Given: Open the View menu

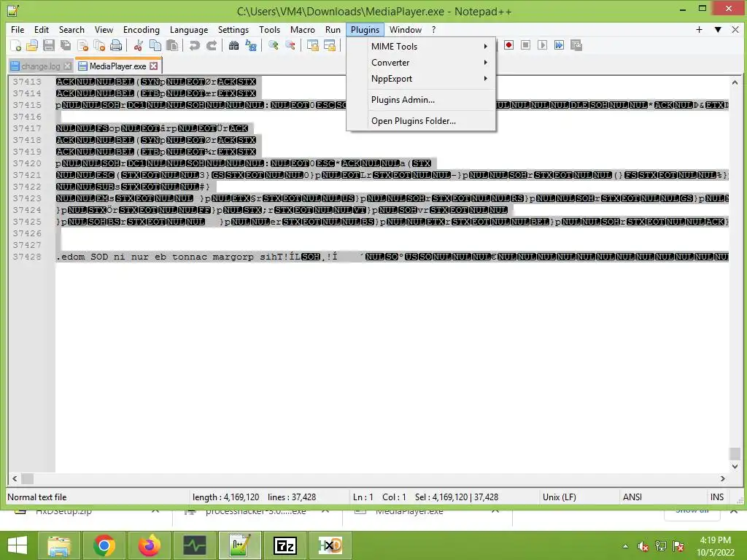Looking at the screenshot, I should (x=104, y=29).
